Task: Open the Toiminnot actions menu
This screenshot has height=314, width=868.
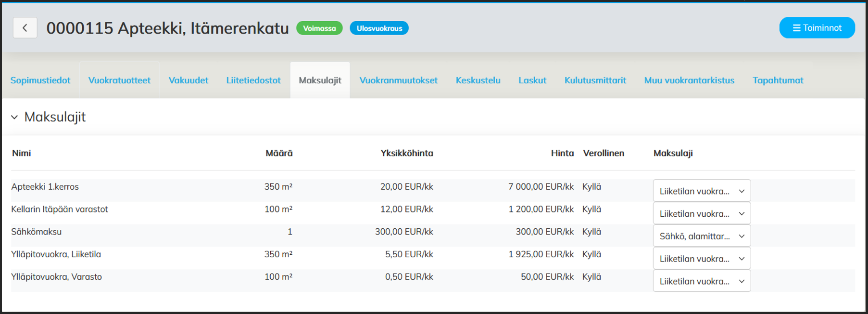Action: (817, 28)
